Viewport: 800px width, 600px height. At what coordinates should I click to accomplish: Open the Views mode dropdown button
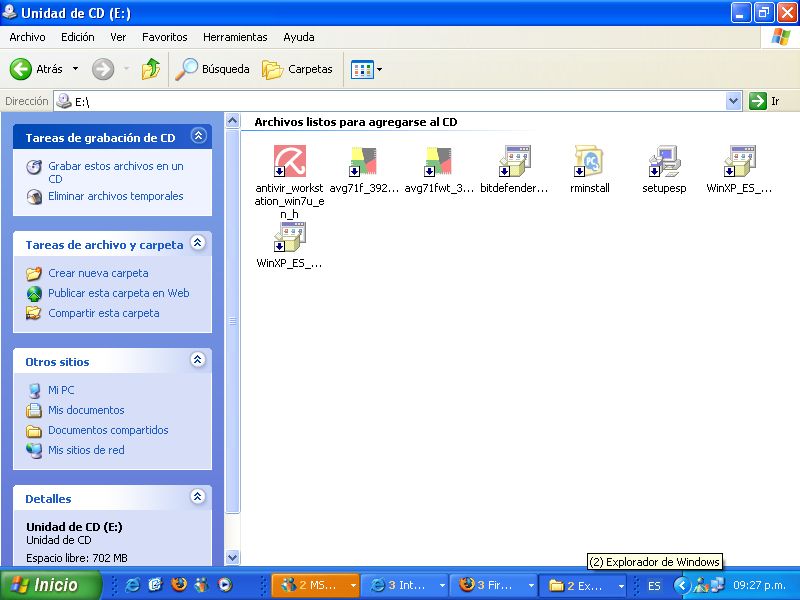point(366,69)
